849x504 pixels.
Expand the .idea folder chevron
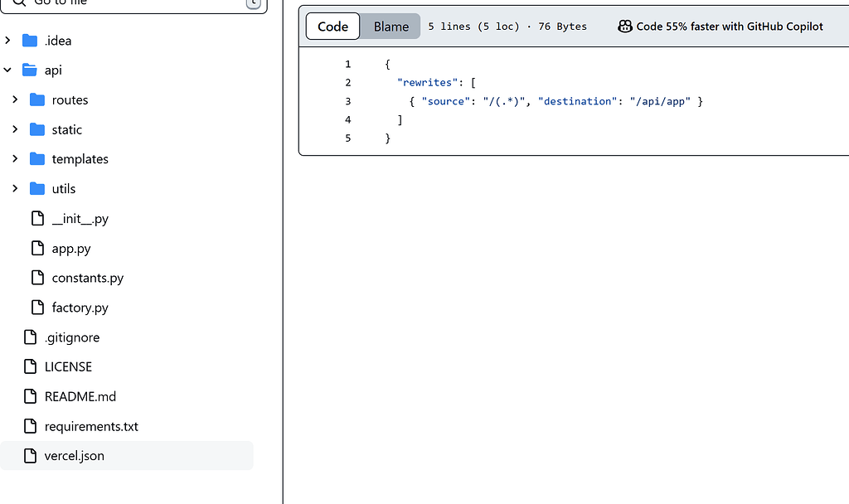pyautogui.click(x=7, y=41)
